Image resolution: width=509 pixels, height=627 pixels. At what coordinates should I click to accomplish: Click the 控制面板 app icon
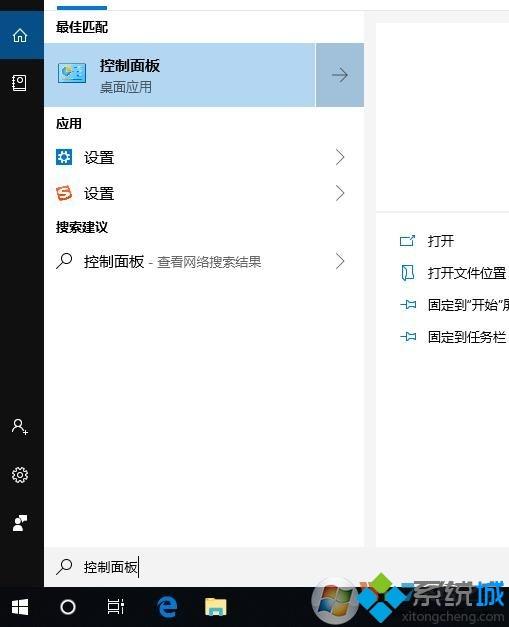pyautogui.click(x=72, y=73)
